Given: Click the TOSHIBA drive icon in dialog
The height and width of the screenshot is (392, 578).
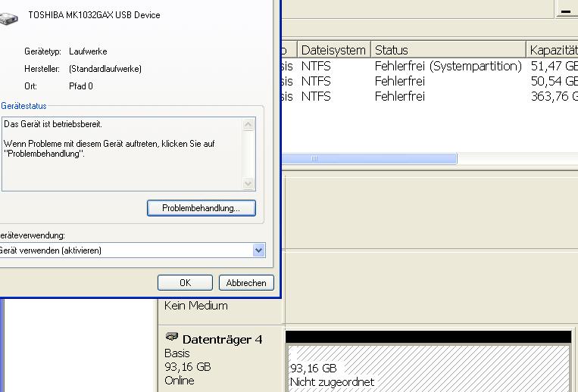Looking at the screenshot, I should pos(8,17).
